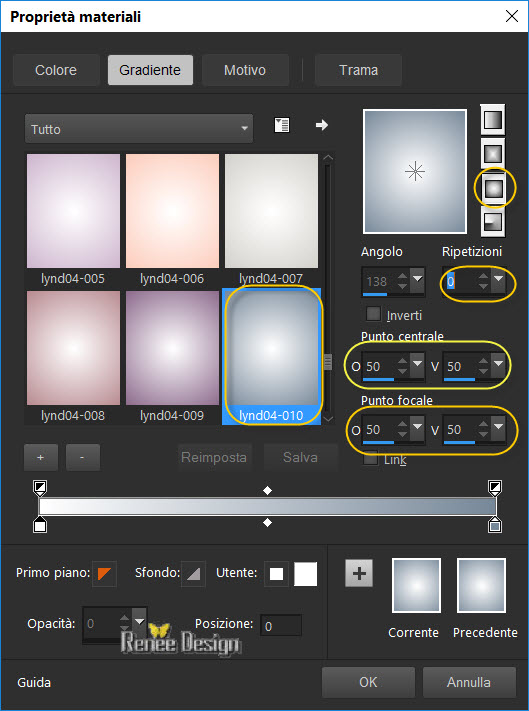The width and height of the screenshot is (529, 711).
Task: Select the Rectangular gradient style icon
Action: coord(493,153)
